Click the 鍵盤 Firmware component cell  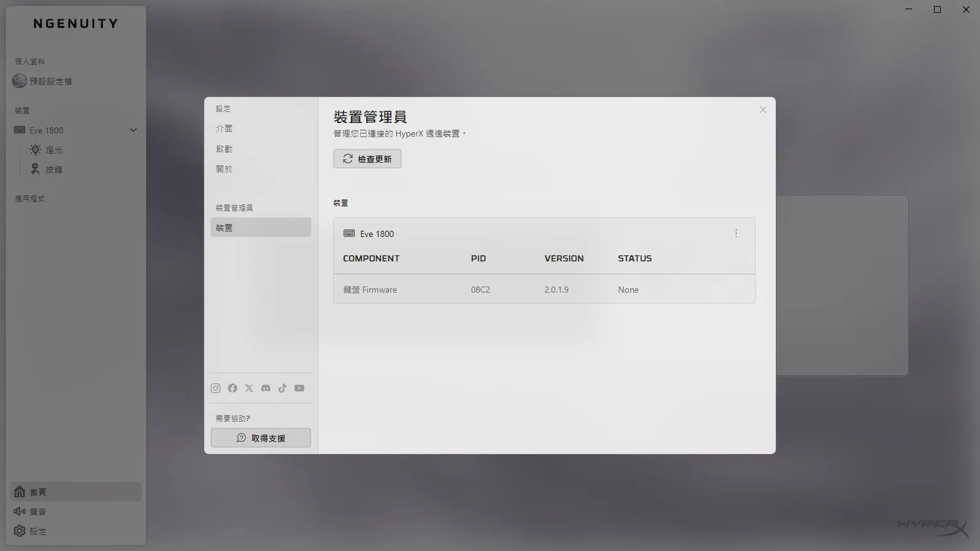[x=370, y=290]
